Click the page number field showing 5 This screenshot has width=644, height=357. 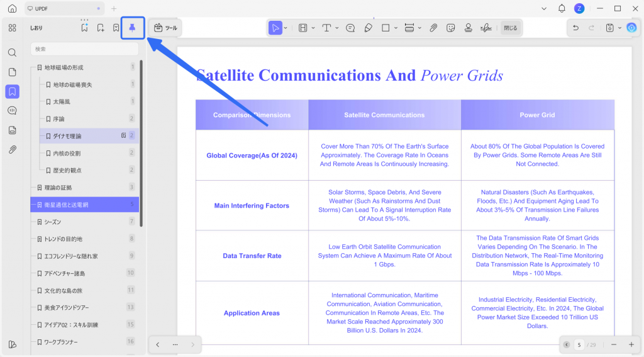tap(579, 344)
